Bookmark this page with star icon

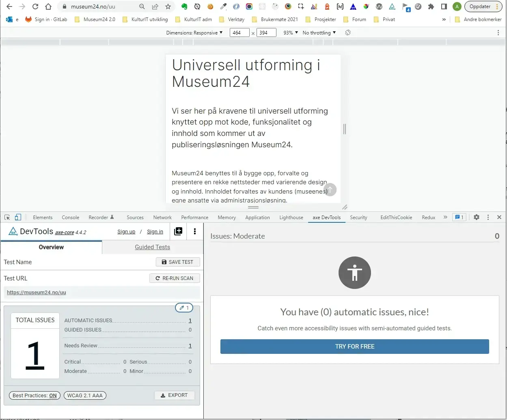(x=168, y=6)
